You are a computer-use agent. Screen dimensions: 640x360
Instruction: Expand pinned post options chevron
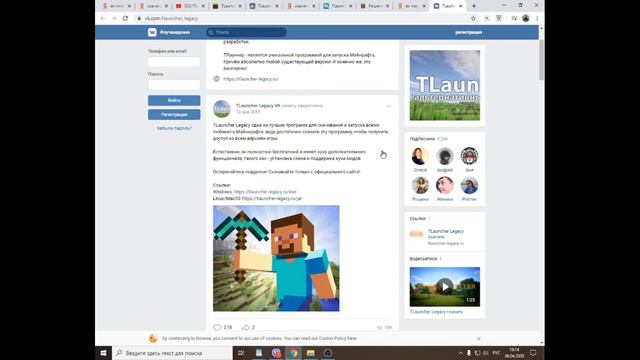coord(389,106)
